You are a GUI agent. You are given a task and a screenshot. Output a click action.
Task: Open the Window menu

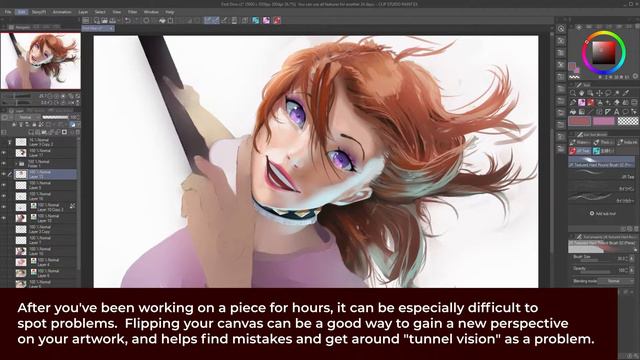(151, 12)
